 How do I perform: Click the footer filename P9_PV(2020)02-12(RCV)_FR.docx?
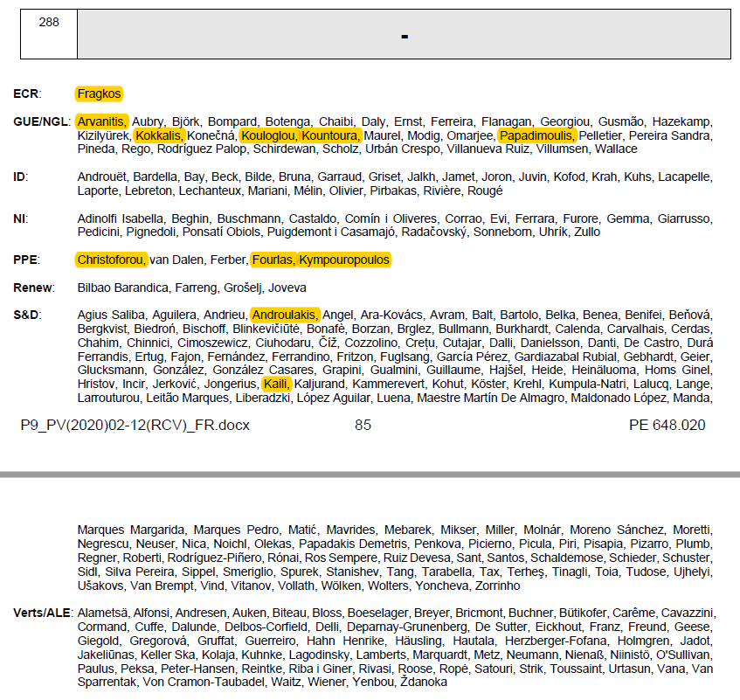click(x=135, y=426)
